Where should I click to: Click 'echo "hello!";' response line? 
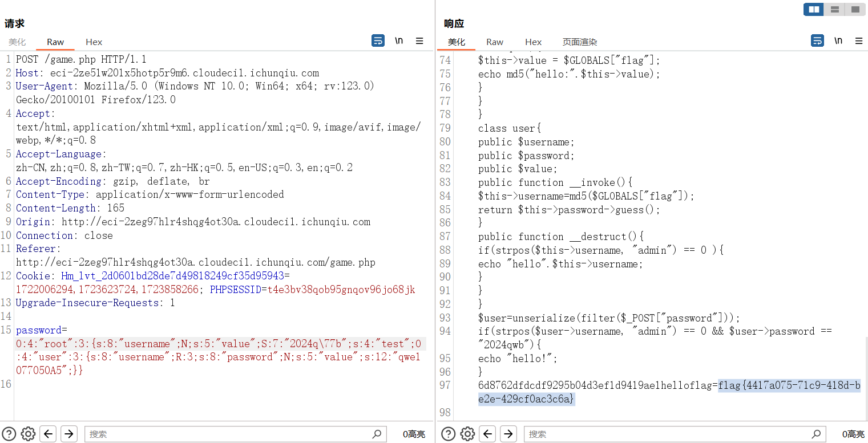[x=518, y=359]
